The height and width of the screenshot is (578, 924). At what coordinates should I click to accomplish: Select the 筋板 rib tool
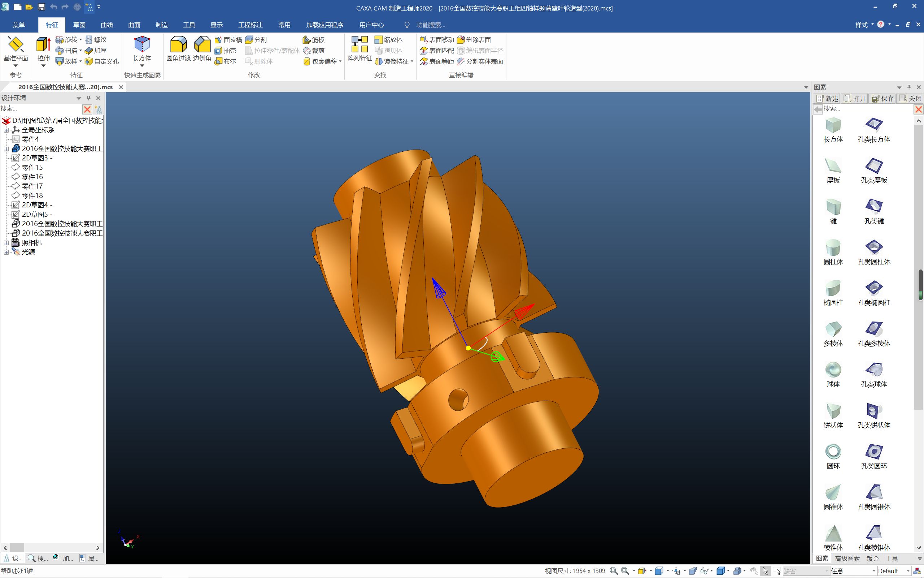click(314, 40)
